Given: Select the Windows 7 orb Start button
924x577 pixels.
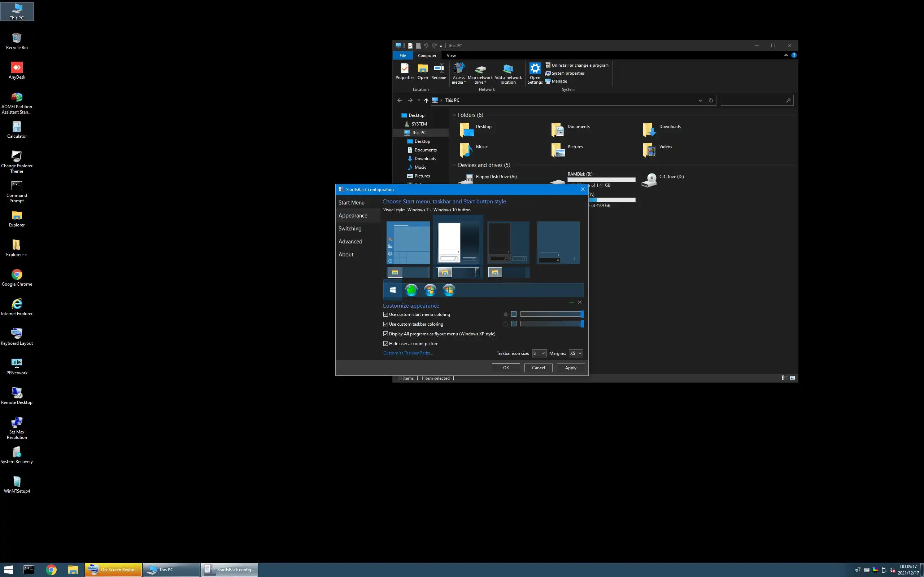Looking at the screenshot, I should 430,290.
